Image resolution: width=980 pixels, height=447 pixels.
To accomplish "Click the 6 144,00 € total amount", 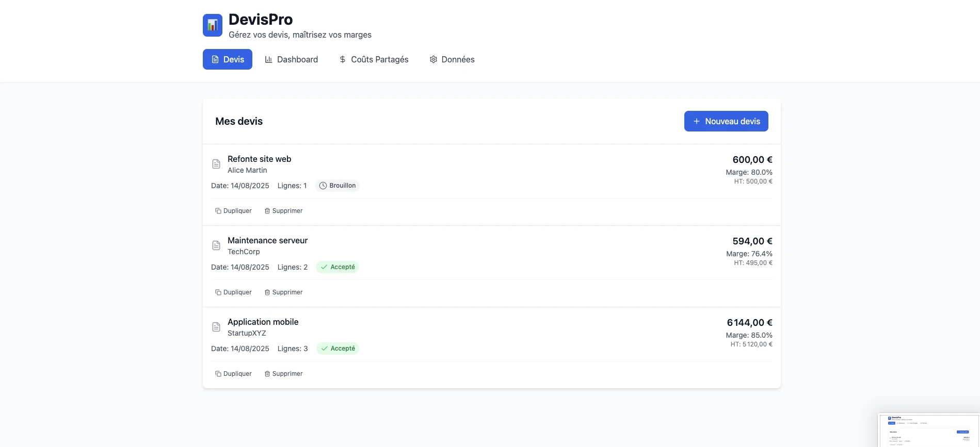I will click(x=750, y=323).
